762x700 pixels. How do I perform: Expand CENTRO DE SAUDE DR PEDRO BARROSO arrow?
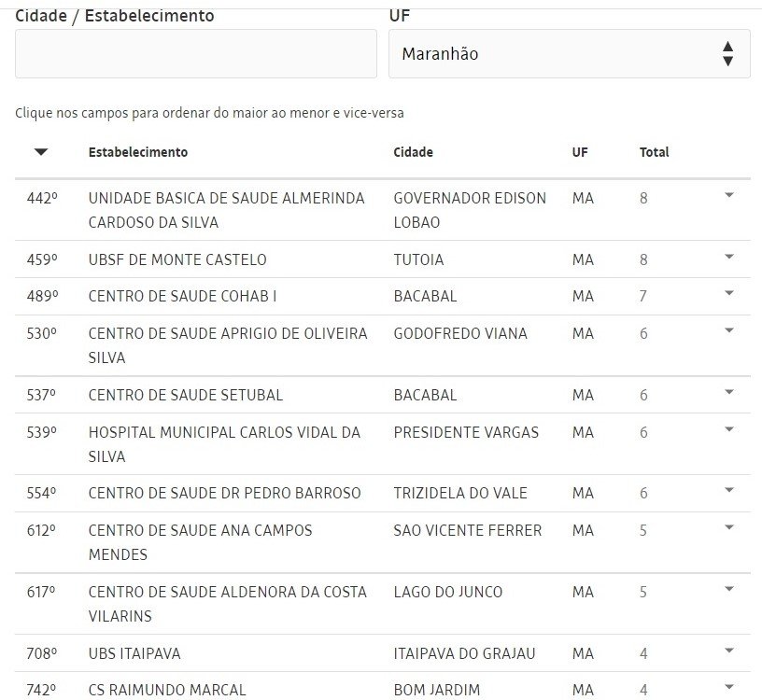[x=728, y=490]
